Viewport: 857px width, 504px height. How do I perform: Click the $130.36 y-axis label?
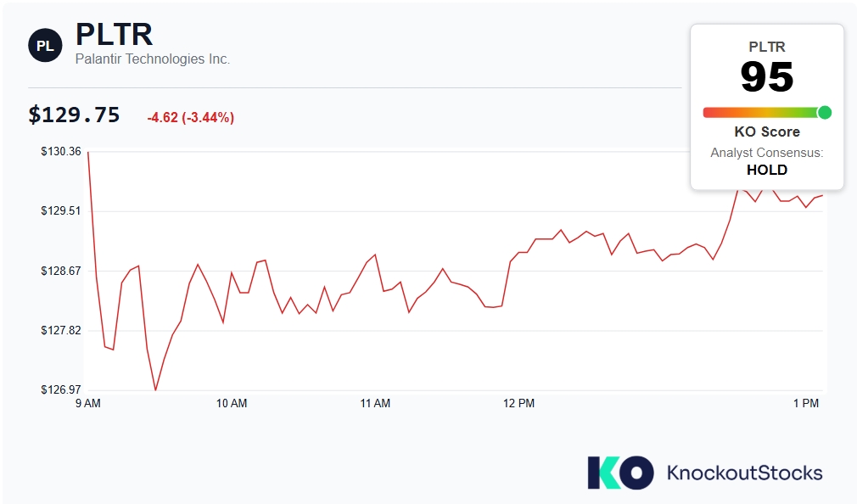[x=60, y=151]
